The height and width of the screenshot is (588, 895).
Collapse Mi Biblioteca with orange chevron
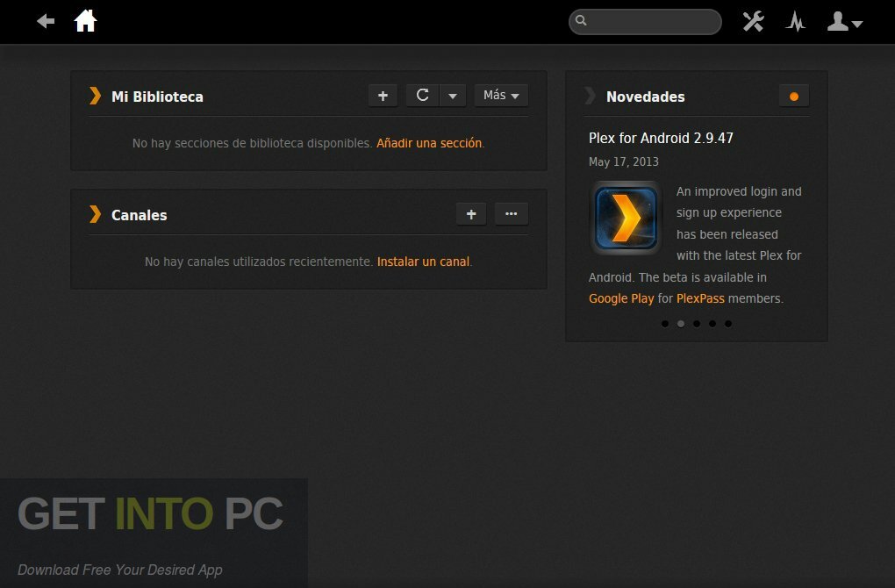click(96, 96)
